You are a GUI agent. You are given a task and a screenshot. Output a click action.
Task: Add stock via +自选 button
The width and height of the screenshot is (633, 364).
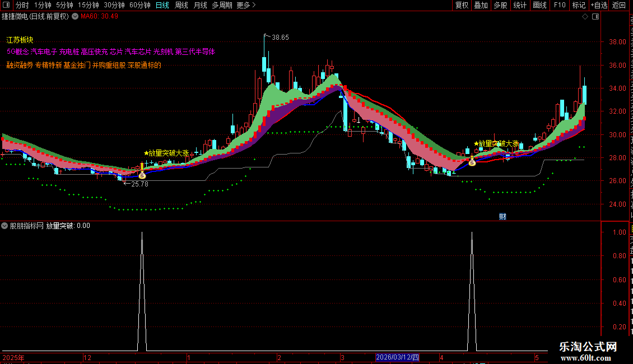click(599, 5)
